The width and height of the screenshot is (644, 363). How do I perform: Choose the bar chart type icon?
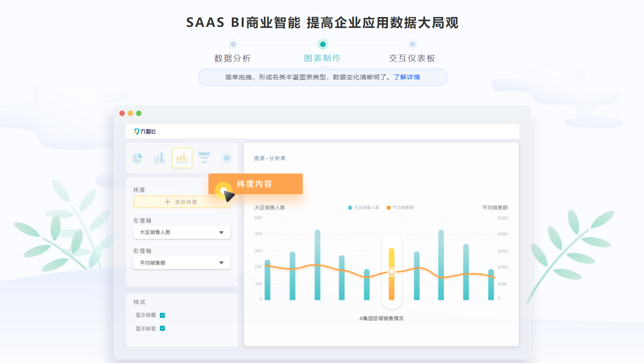click(160, 158)
